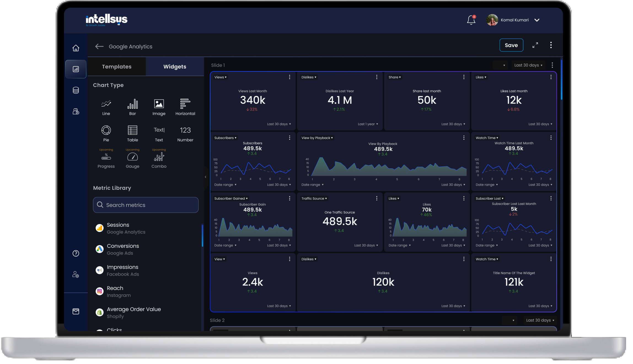This screenshot has width=633, height=364.
Task: Click the Google Analytics page title
Action: coord(130,47)
